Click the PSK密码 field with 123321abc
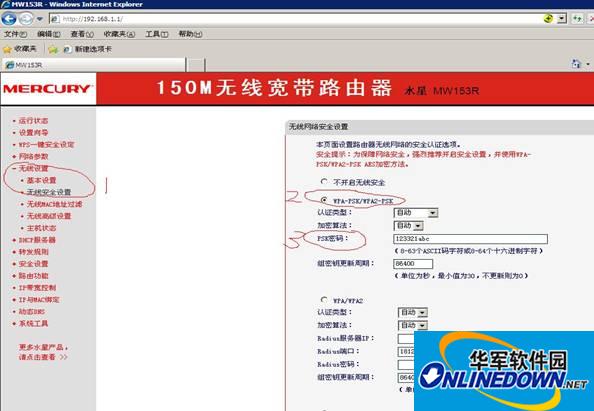This screenshot has width=594, height=411. coord(471,239)
